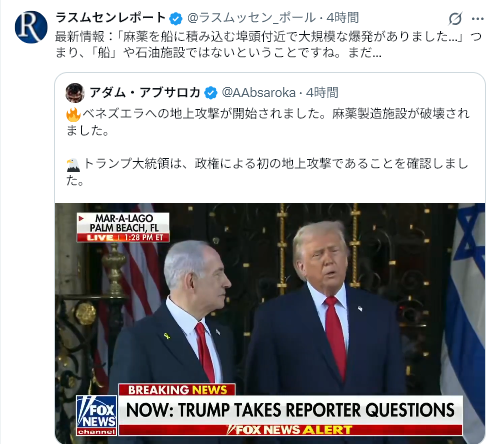This screenshot has height=444, width=499.
Task: Open the ラスムセンレポート display name
Action: coord(111,18)
